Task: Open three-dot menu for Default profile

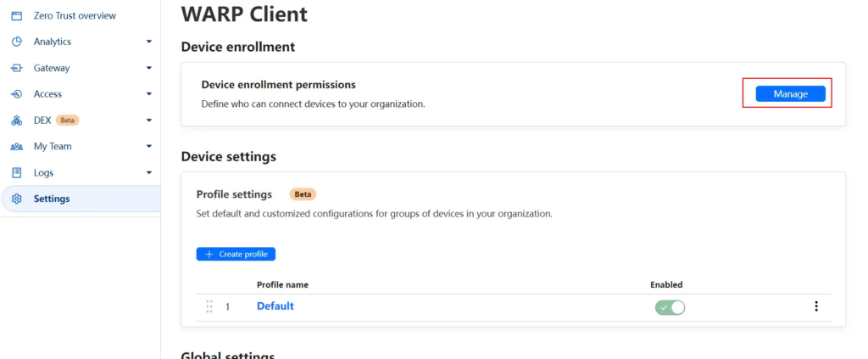Action: (x=816, y=306)
